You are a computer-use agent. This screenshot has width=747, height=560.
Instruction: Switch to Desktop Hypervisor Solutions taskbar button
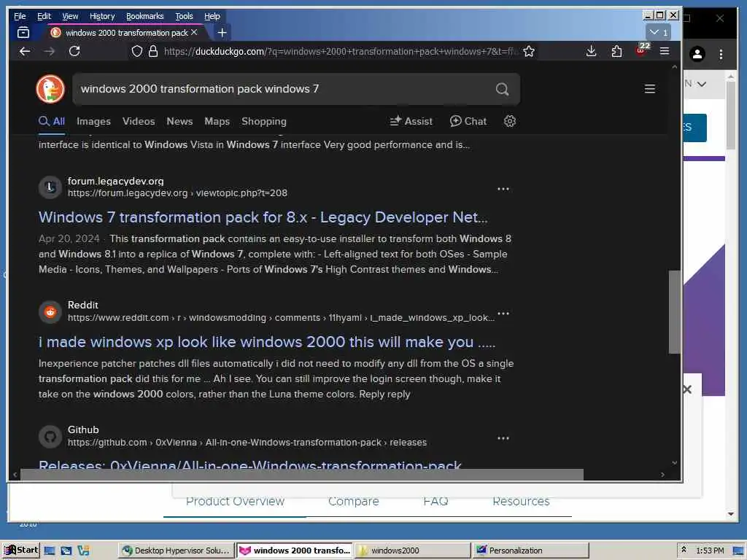176,551
